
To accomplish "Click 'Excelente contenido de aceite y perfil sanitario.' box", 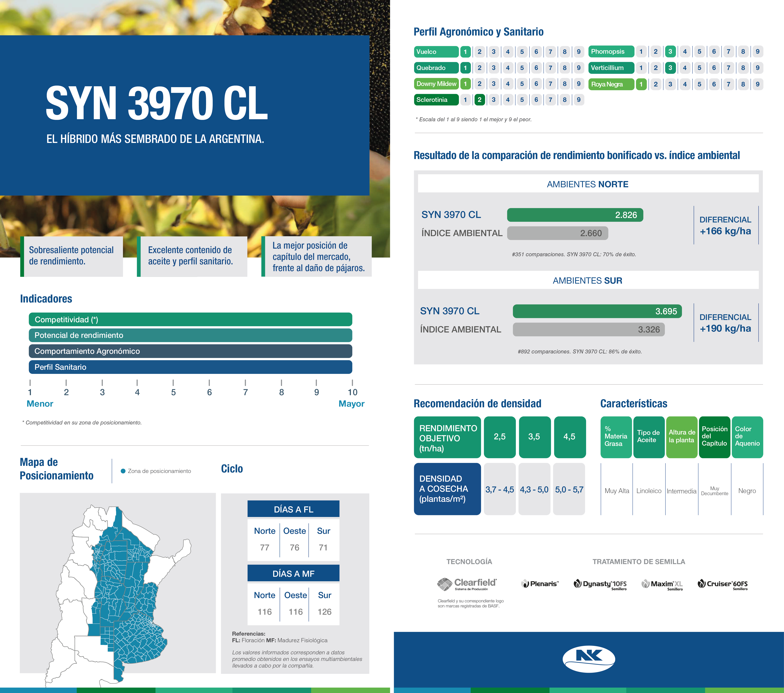I will [192, 256].
